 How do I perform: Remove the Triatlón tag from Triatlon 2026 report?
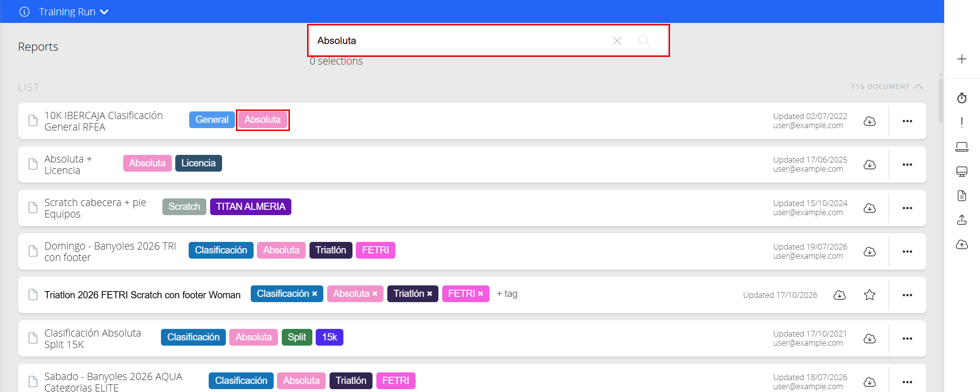pos(430,294)
